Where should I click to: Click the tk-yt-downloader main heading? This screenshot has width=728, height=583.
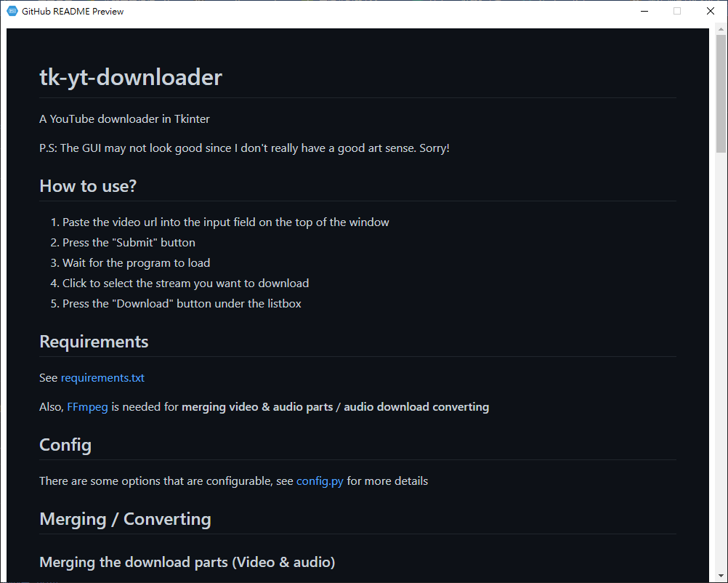pyautogui.click(x=131, y=77)
